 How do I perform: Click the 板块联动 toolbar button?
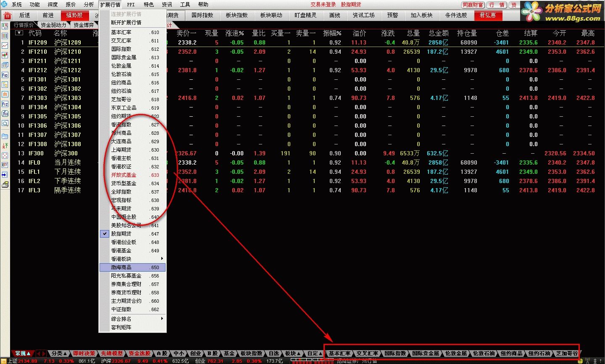[x=271, y=16]
